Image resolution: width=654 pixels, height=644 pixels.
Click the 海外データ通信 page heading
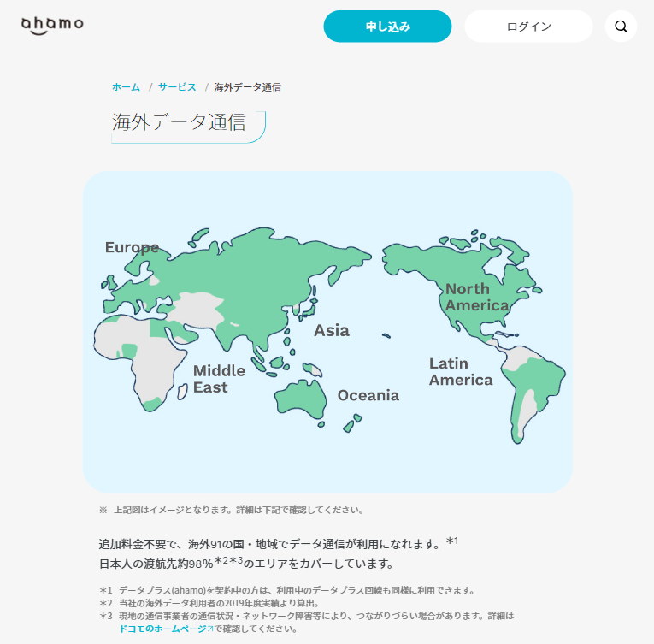(179, 122)
